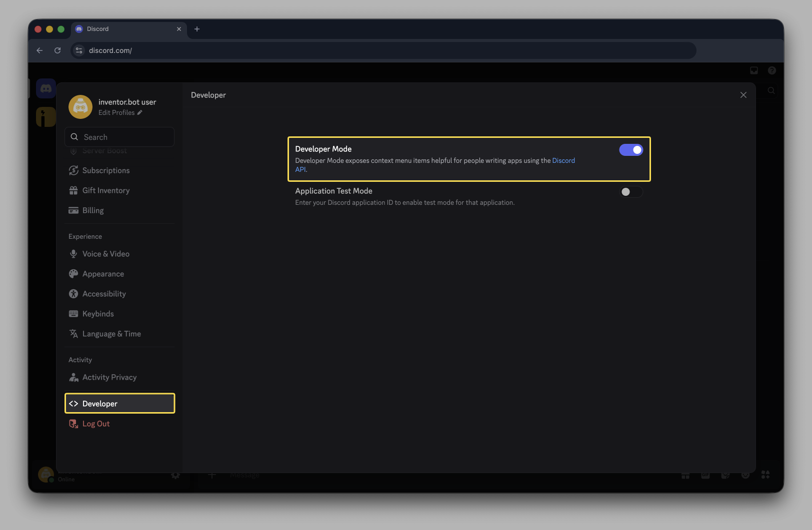Enable the Application Test Mode switch

pyautogui.click(x=631, y=192)
